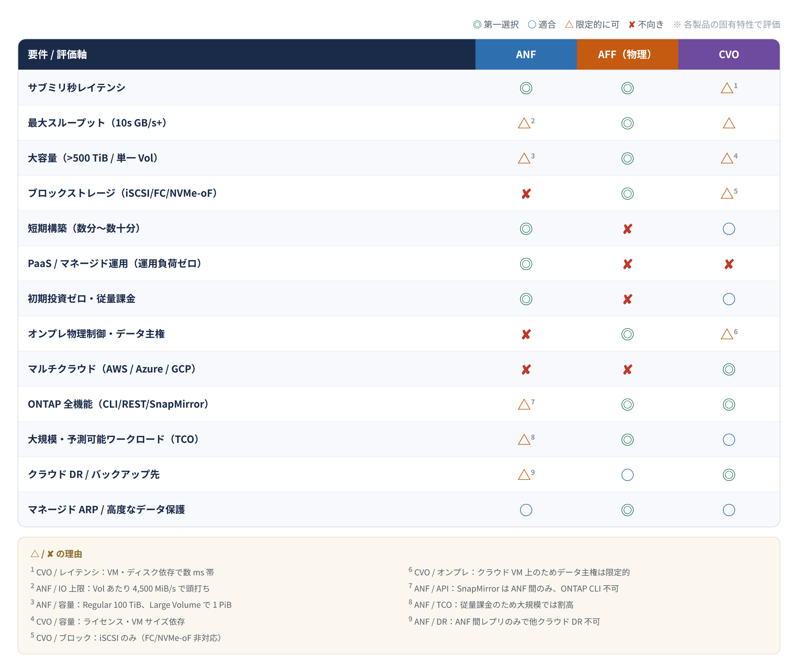Click the ANF cross mark for ブロックストレージ
Image resolution: width=798 pixels, height=672 pixels.
coord(526,194)
